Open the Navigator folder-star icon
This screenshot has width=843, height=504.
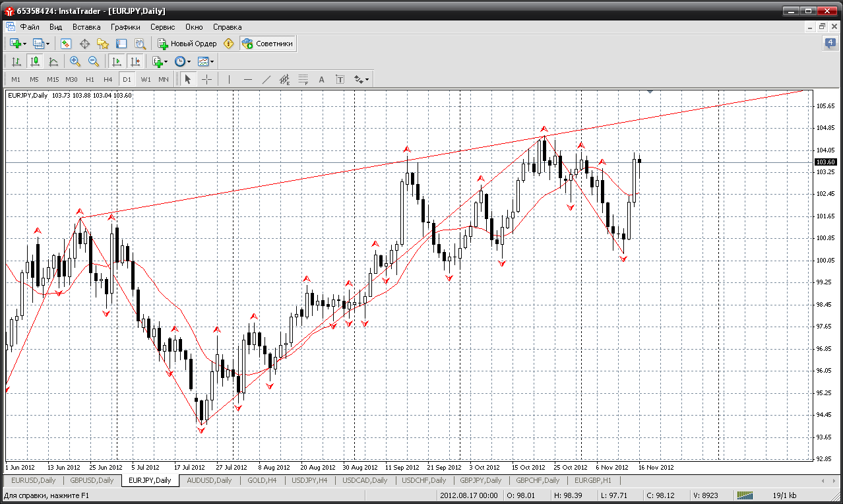pos(103,44)
